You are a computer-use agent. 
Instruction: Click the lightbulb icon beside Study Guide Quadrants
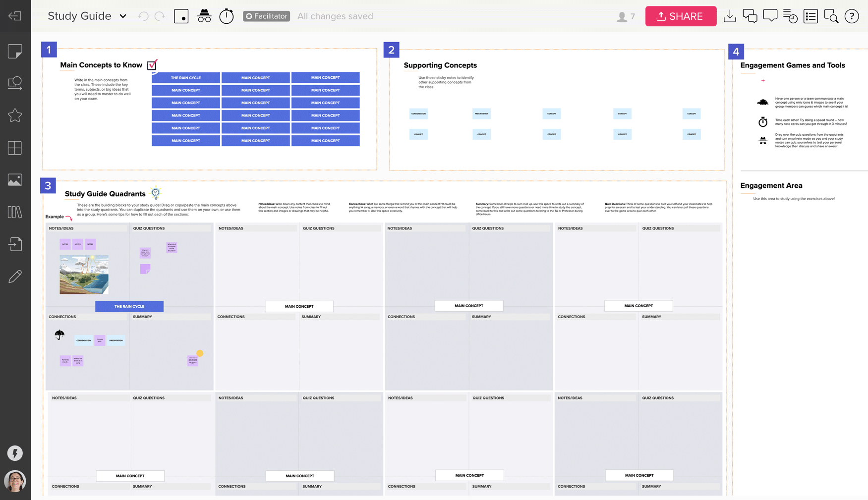[x=156, y=193]
